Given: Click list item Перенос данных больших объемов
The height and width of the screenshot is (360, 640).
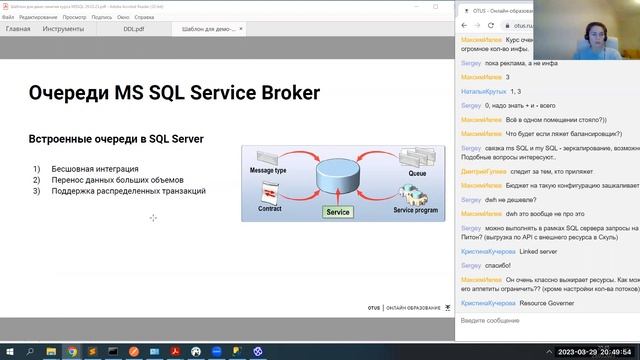Looking at the screenshot, I should pos(118,180).
